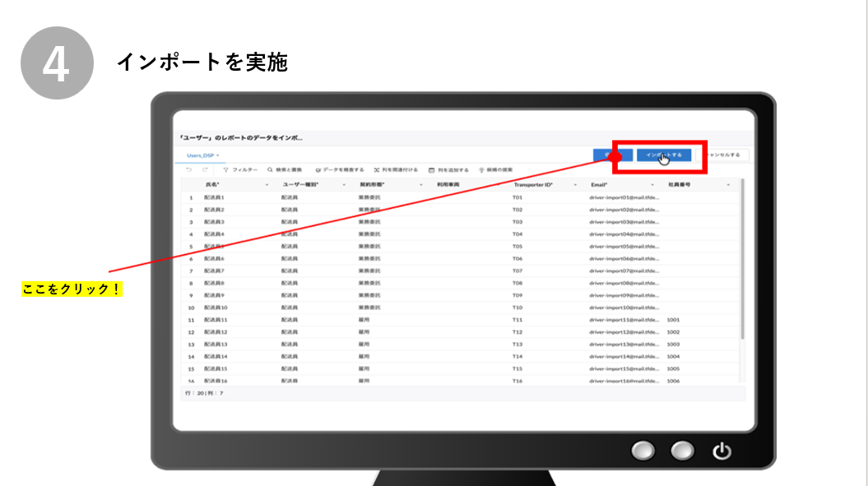Open the 社員番号 column dropdown arrow
Viewport: 868px width, 486px height.
[x=728, y=186]
